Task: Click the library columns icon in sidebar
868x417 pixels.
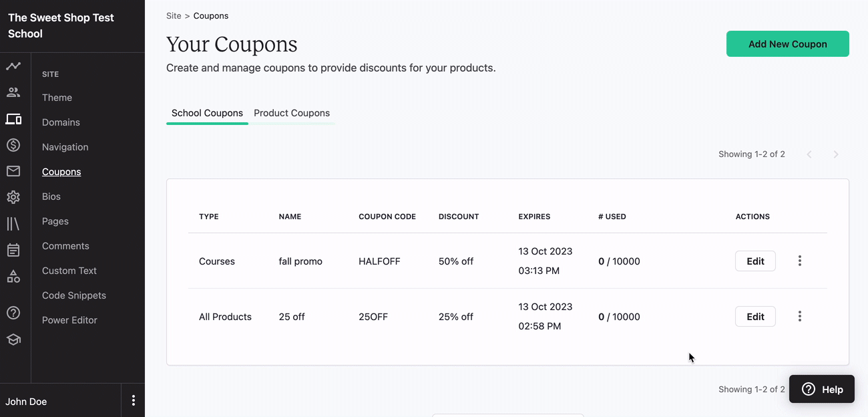Action: [13, 223]
